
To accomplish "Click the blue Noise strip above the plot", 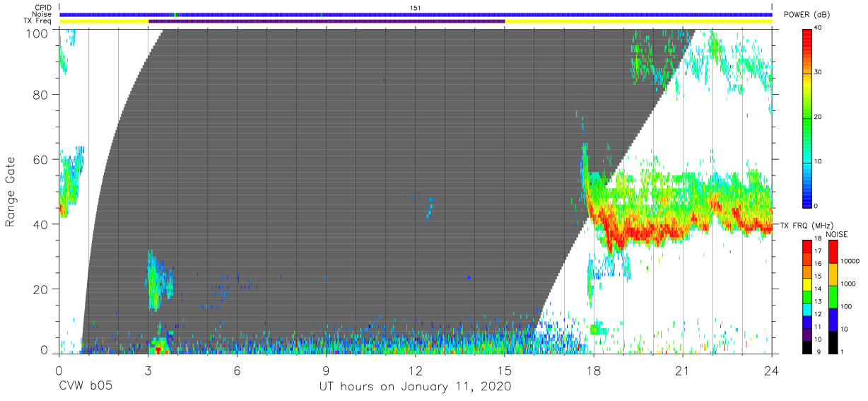I will click(x=416, y=14).
